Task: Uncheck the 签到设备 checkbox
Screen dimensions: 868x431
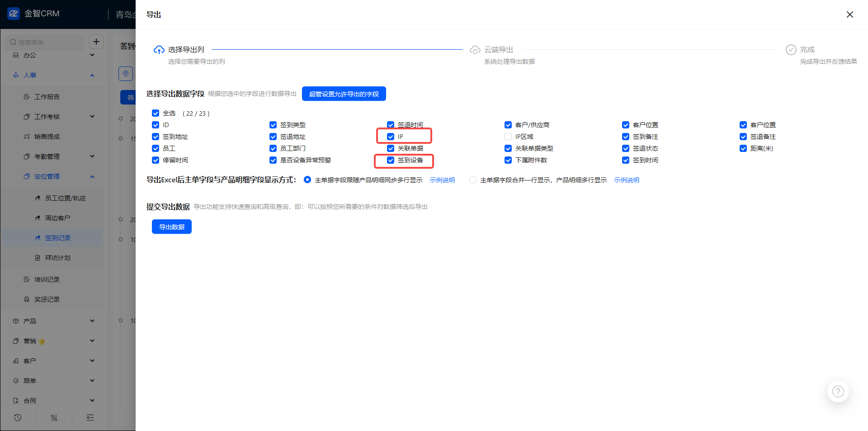Action: click(x=391, y=160)
